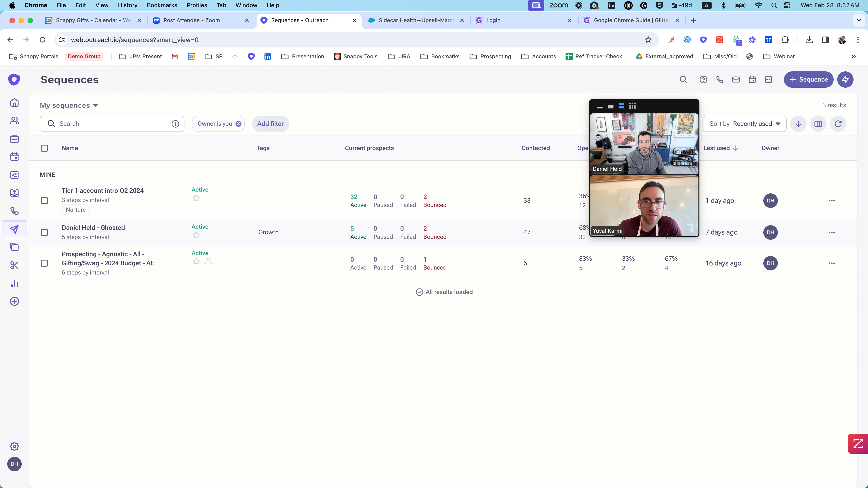Open the Bookmarks menu in menu bar

[162, 5]
